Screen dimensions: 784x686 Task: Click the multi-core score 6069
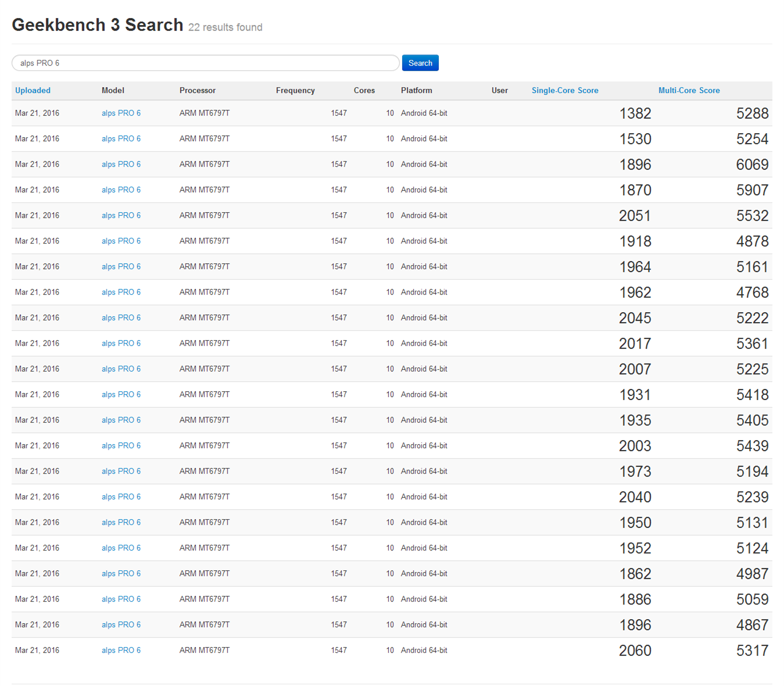(752, 165)
